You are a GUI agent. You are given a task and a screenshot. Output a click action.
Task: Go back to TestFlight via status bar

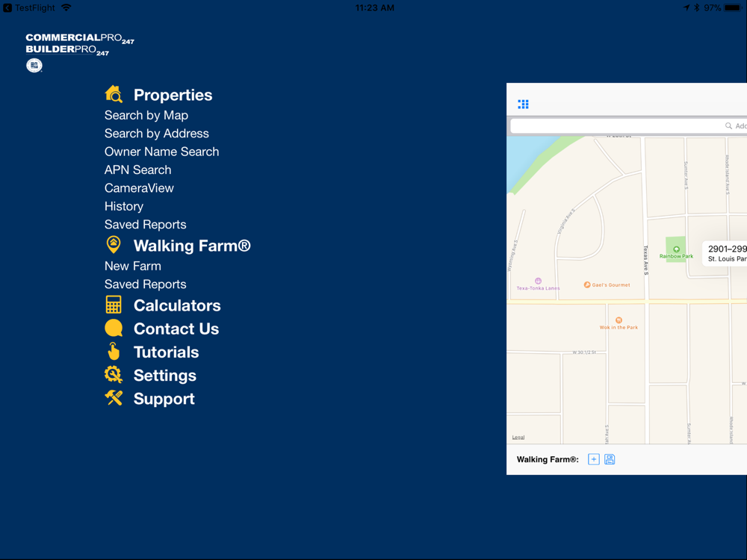pos(29,7)
